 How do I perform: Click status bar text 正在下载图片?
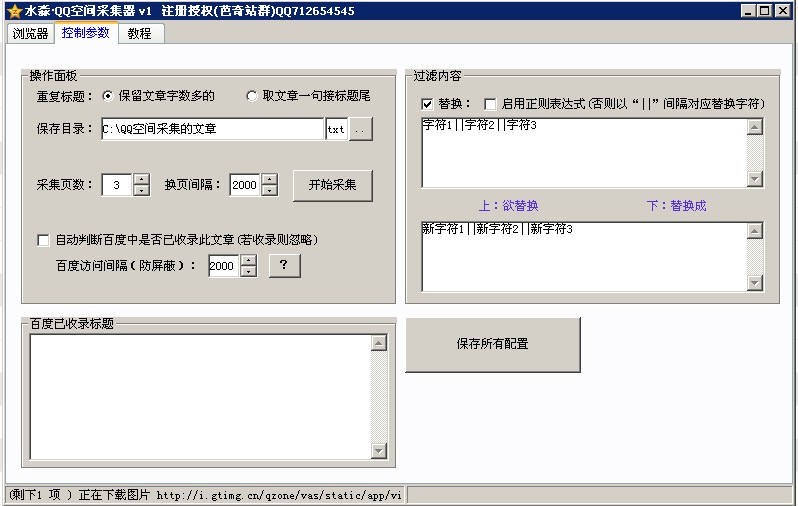(x=114, y=495)
